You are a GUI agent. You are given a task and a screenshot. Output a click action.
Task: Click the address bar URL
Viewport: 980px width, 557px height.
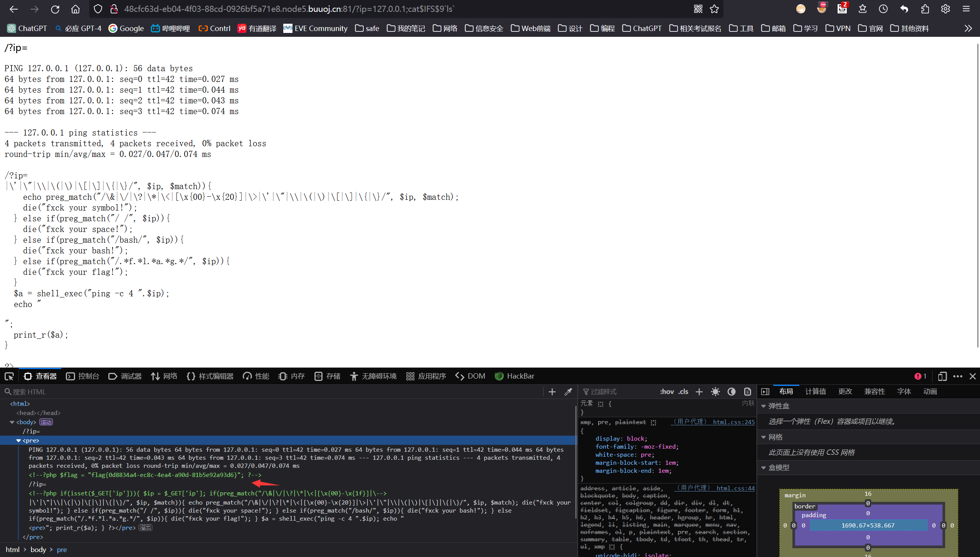(289, 9)
